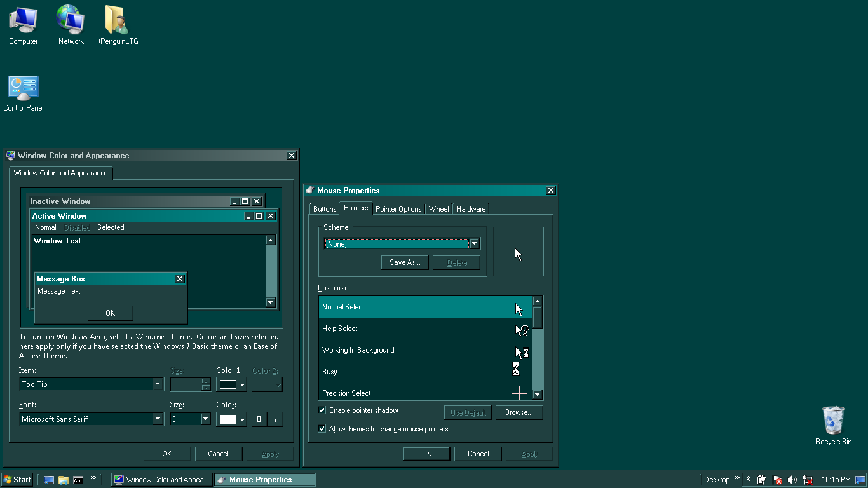Toggle bold for the ToolTip font

259,419
